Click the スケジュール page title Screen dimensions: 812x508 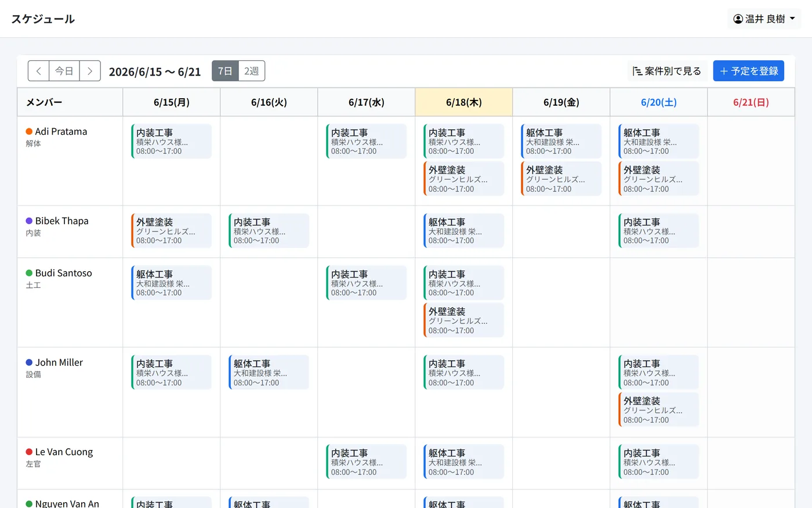pos(43,19)
